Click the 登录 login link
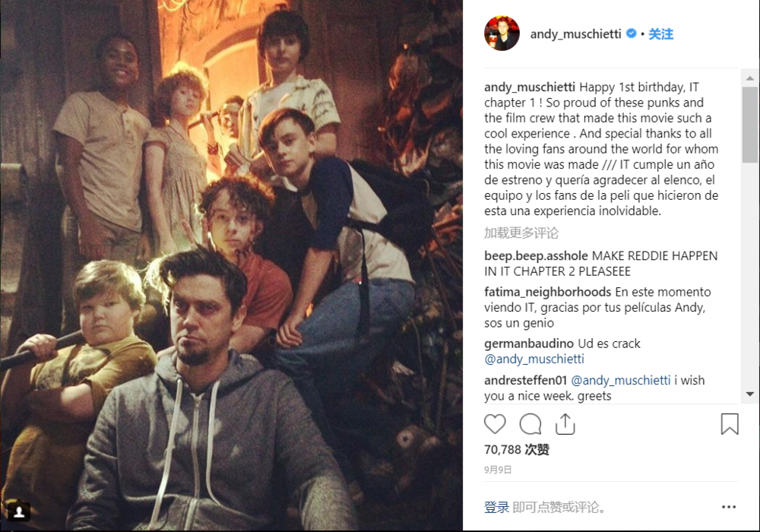The width and height of the screenshot is (760, 532). [496, 507]
